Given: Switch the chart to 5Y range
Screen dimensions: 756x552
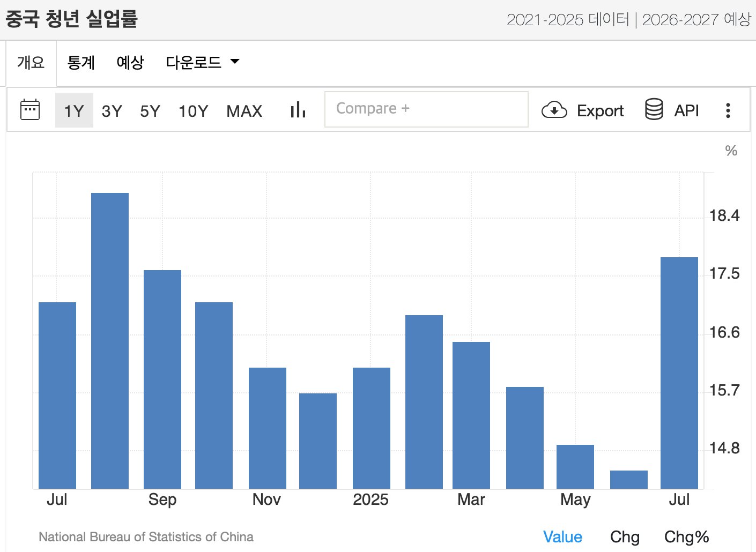Looking at the screenshot, I should 150,111.
